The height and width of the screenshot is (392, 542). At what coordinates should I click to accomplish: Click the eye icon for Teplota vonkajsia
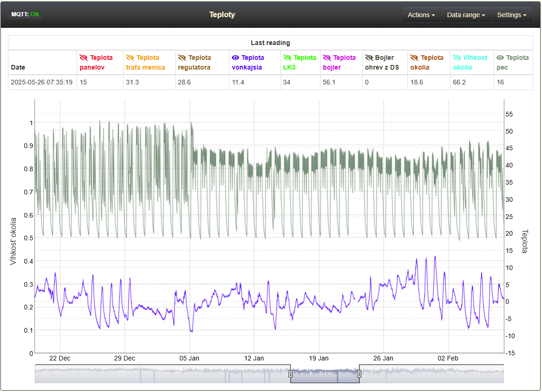point(235,58)
